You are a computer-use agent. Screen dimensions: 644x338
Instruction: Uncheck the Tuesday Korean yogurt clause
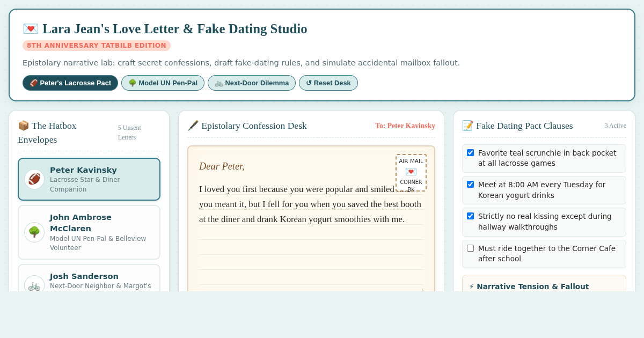pos(470,184)
